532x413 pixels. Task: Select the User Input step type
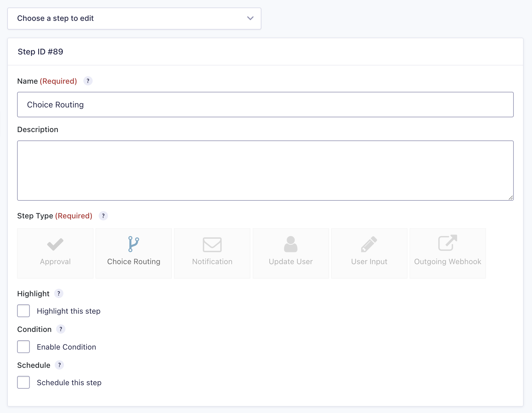coord(369,253)
